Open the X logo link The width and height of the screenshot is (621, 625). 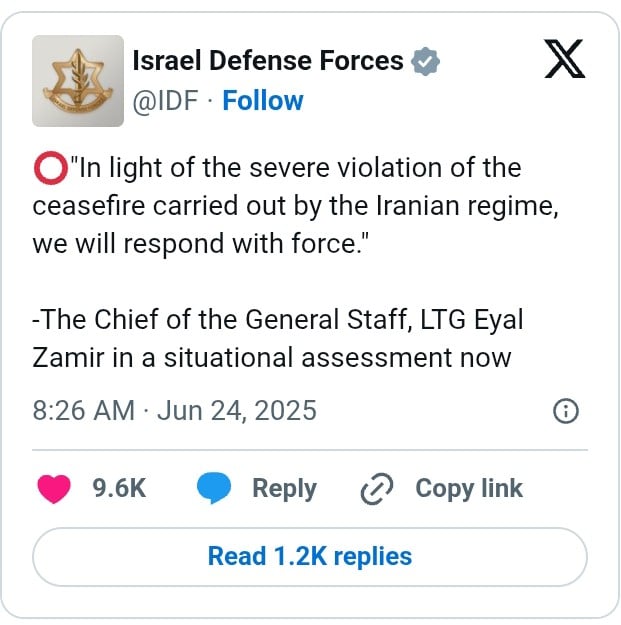point(564,59)
